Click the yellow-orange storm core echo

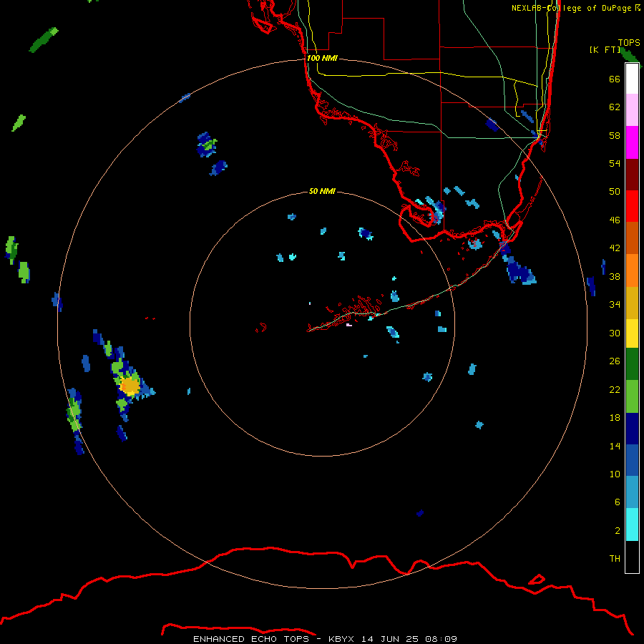click(x=130, y=386)
